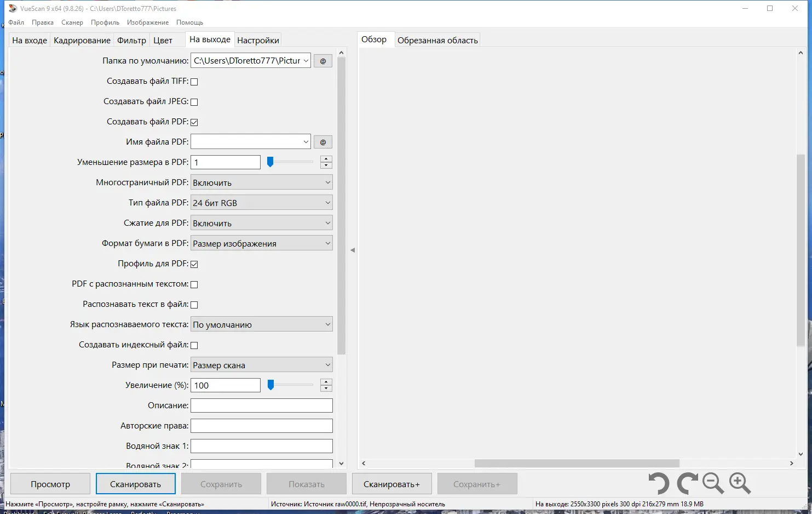Open the Правка menu
Image resolution: width=812 pixels, height=514 pixels.
[x=43, y=22]
